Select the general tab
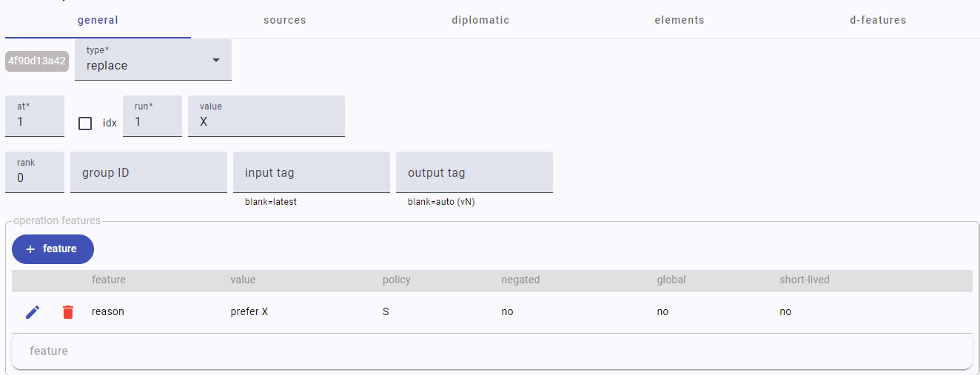This screenshot has height=375, width=980. [x=98, y=20]
